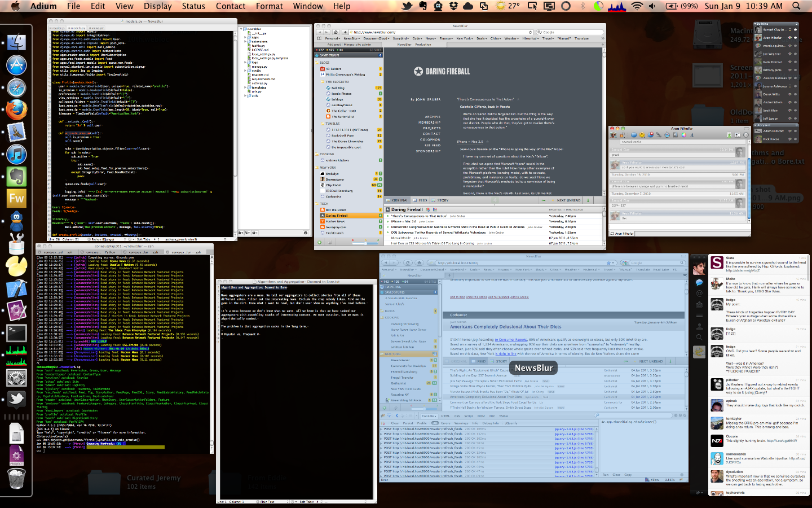Screen dimensions: 812x508
Task: Insert emoticon via smiley icon in Adium chat
Action: (642, 135)
